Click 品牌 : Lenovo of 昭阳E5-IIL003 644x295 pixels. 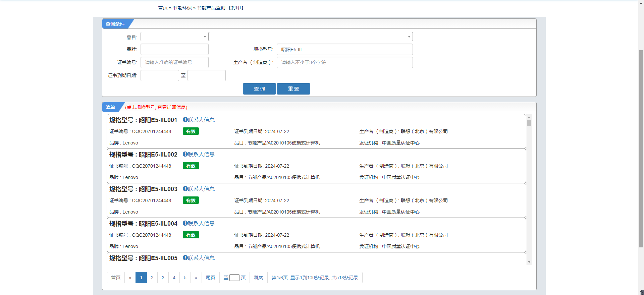tap(124, 212)
